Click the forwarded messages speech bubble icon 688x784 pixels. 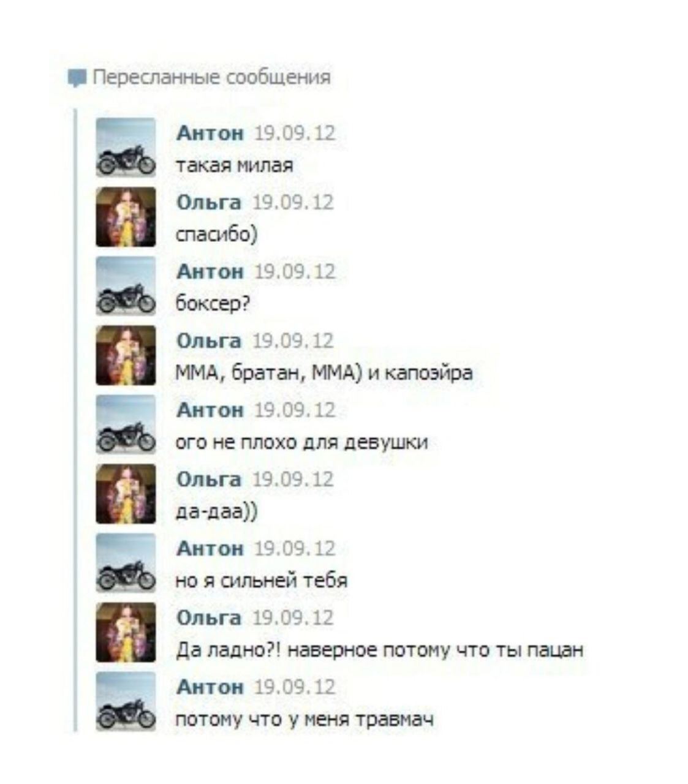(x=77, y=78)
